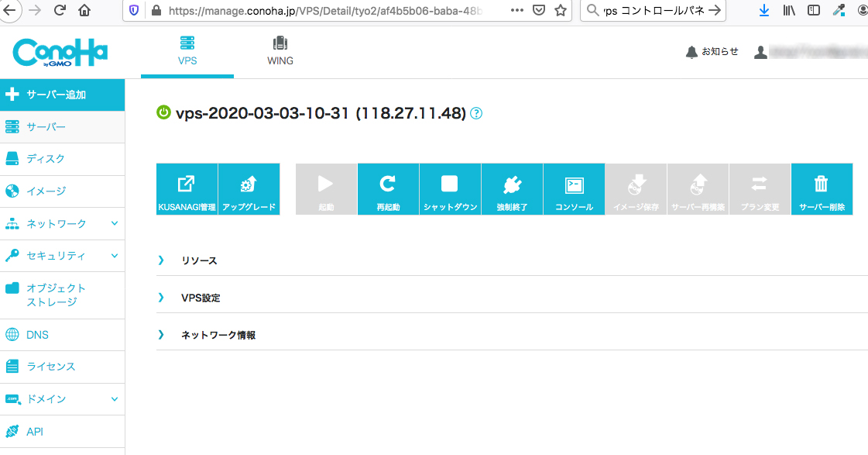The height and width of the screenshot is (455, 868).
Task: Show site tracking protection shield
Action: coord(134,10)
